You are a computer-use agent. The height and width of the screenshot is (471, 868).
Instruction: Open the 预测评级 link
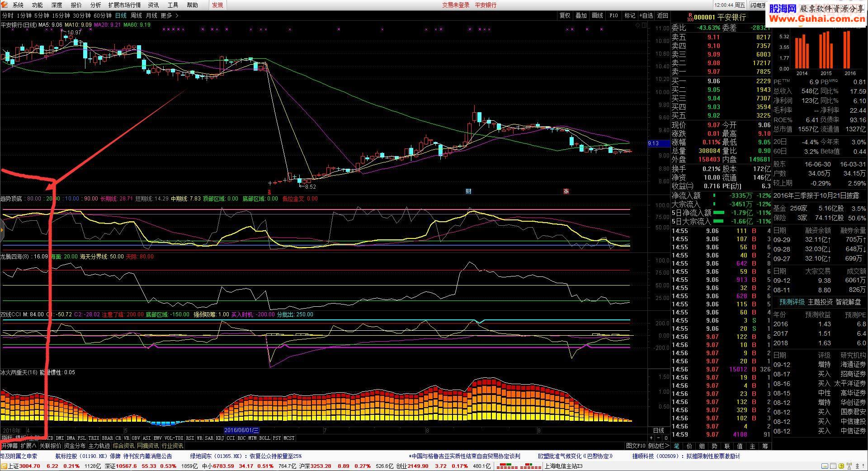[x=792, y=302]
